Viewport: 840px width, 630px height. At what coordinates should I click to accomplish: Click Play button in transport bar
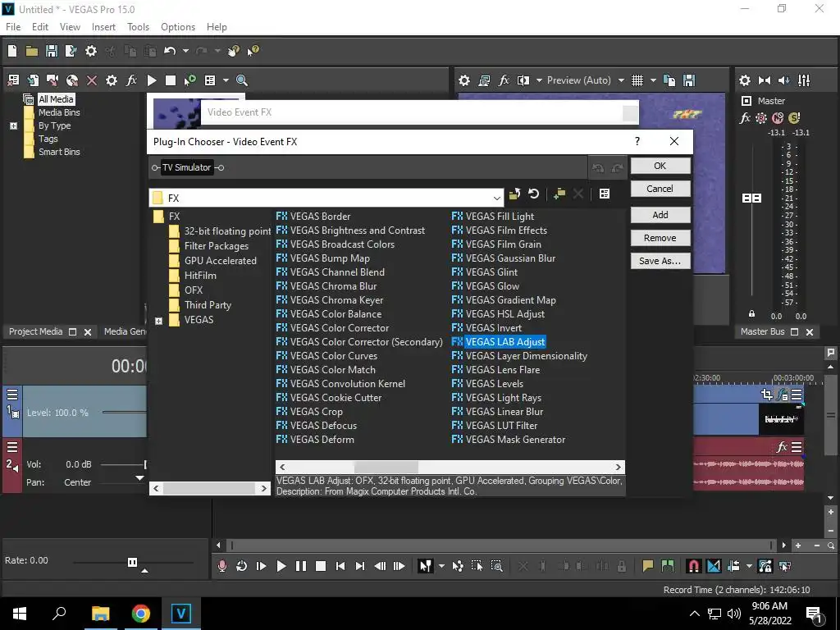point(281,566)
